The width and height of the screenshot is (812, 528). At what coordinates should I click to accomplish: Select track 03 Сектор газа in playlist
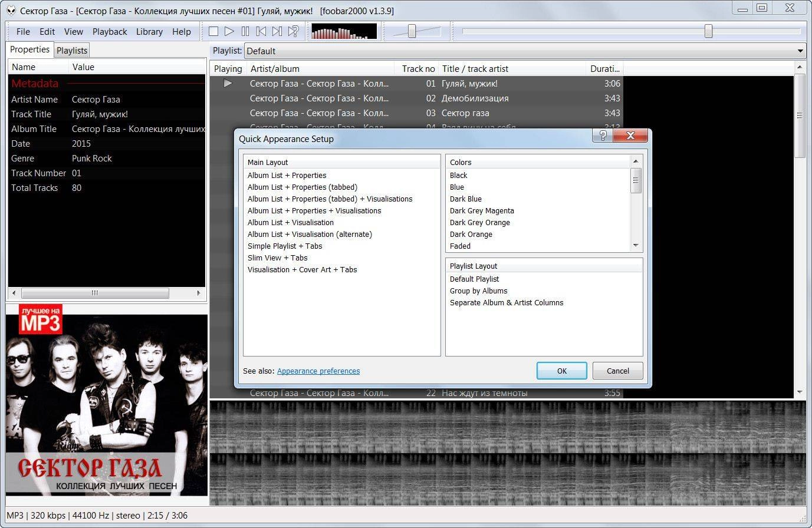[416, 113]
